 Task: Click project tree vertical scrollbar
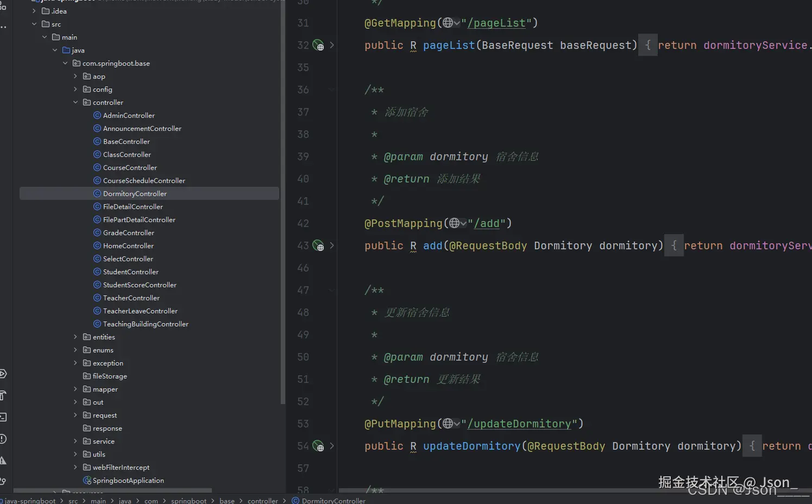click(x=282, y=201)
